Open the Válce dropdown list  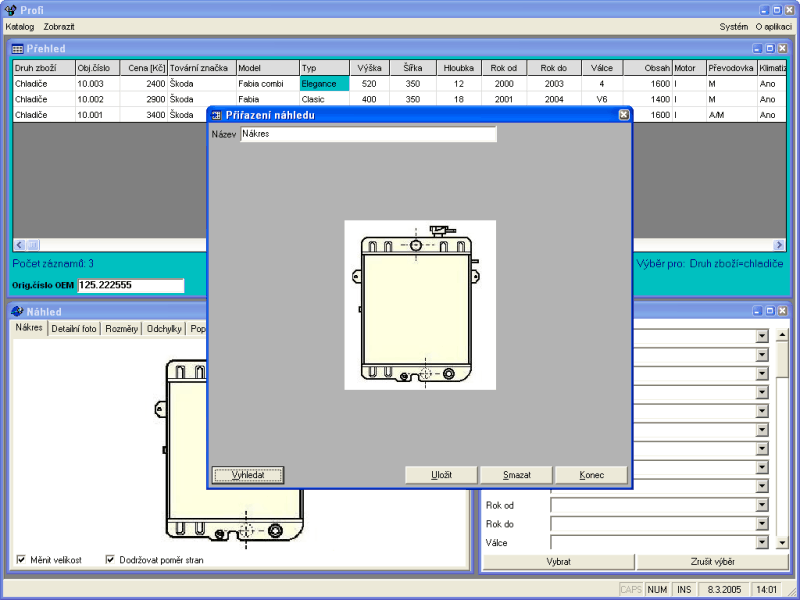click(762, 543)
